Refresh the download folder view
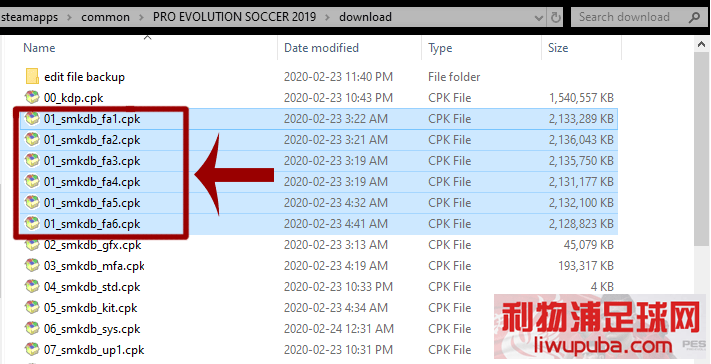Screen dimensions: 711x364 click(555, 18)
